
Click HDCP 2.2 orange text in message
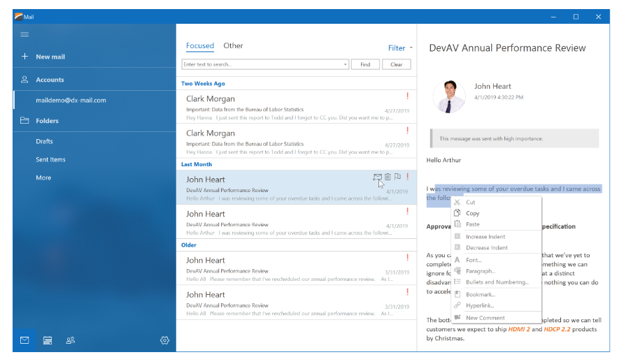557,329
